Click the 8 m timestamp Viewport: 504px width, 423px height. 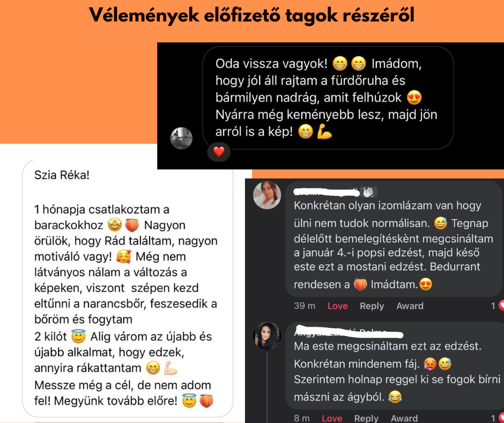click(302, 418)
